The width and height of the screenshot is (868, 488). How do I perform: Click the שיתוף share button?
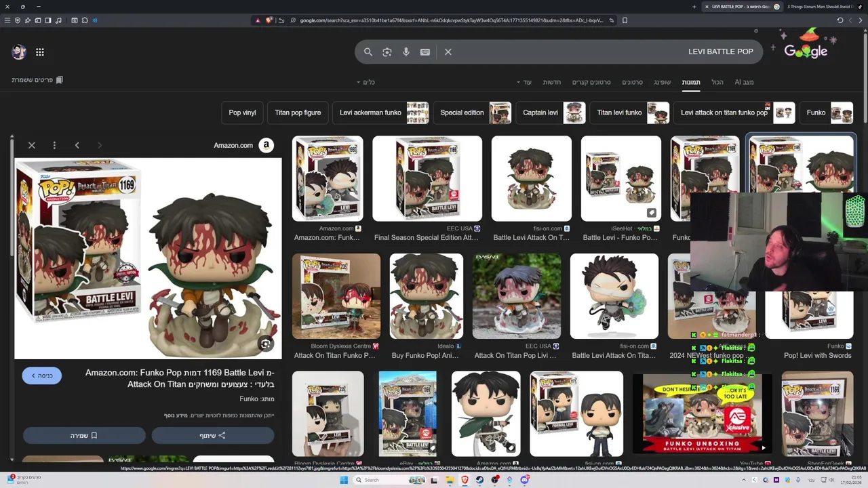(212, 435)
